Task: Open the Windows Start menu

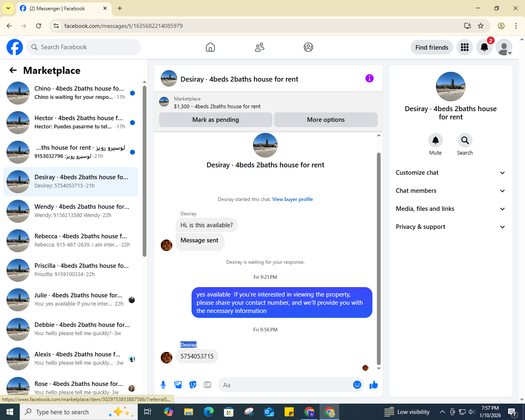Action: pyautogui.click(x=10, y=412)
